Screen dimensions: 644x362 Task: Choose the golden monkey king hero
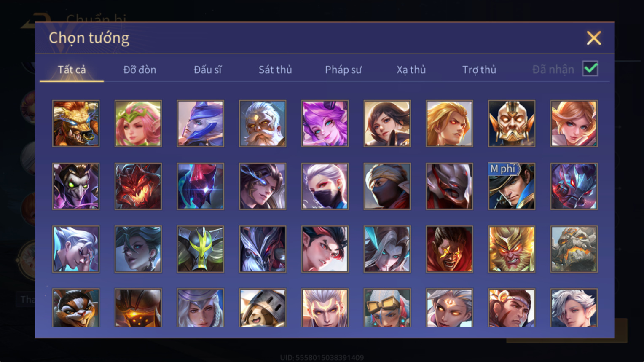click(512, 249)
